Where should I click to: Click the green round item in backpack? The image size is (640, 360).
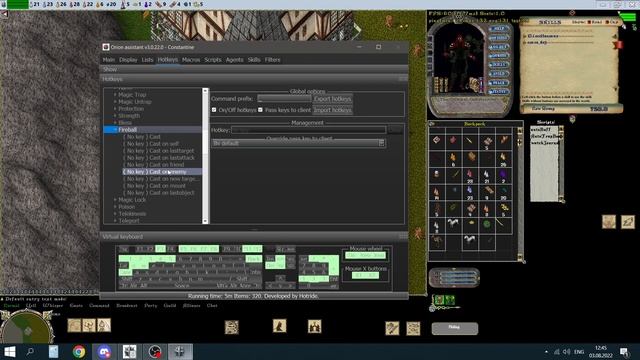[487, 224]
